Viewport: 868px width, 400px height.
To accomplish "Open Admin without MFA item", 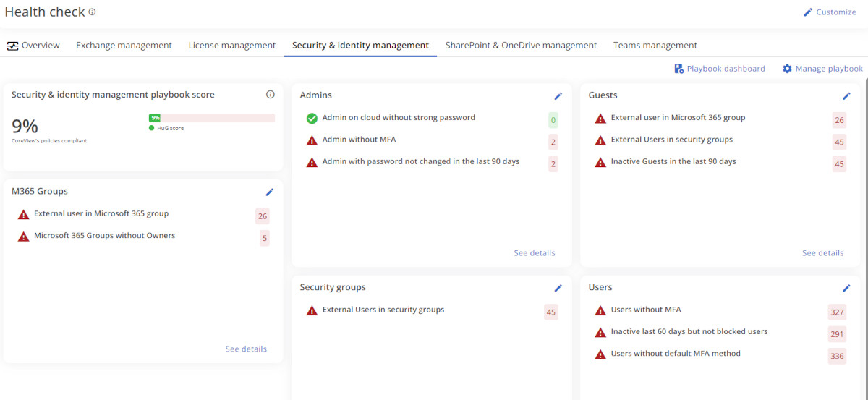I will coord(359,140).
